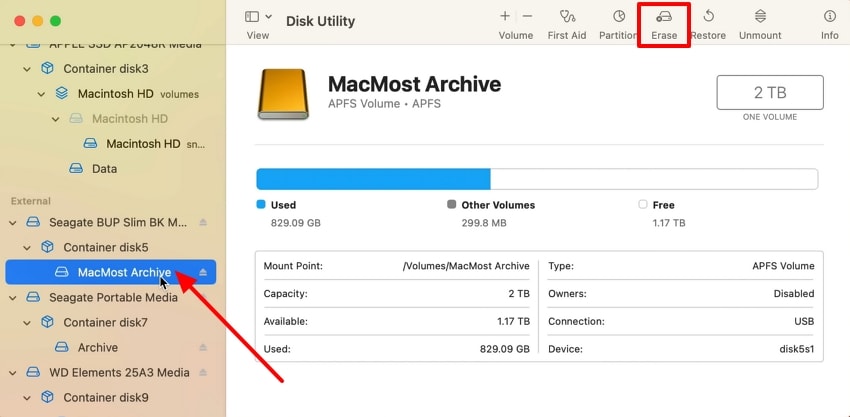Remove volume with minus button

coord(527,17)
